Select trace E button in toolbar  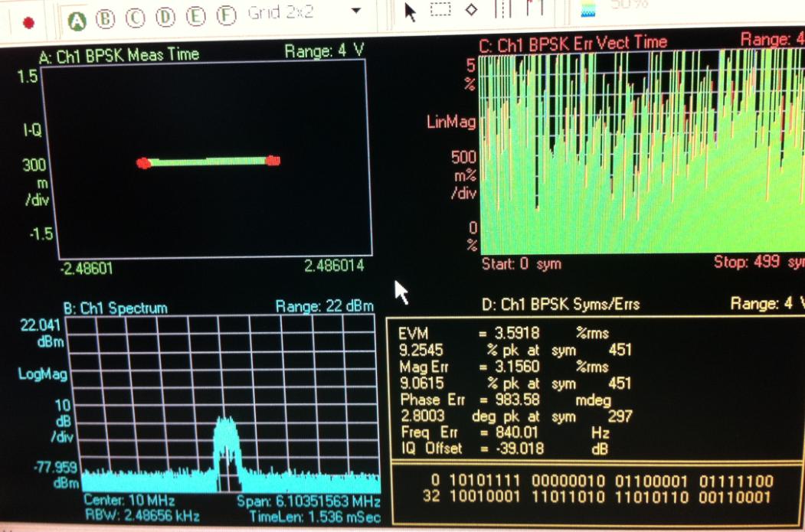tap(195, 16)
